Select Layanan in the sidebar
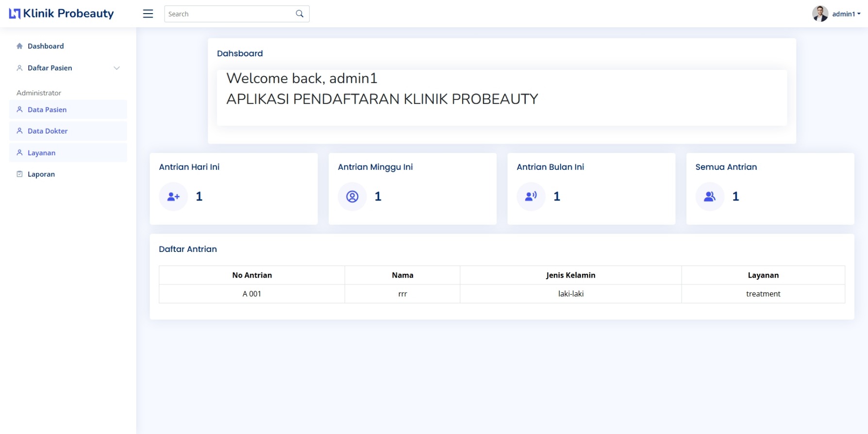Image resolution: width=868 pixels, height=434 pixels. [x=41, y=153]
